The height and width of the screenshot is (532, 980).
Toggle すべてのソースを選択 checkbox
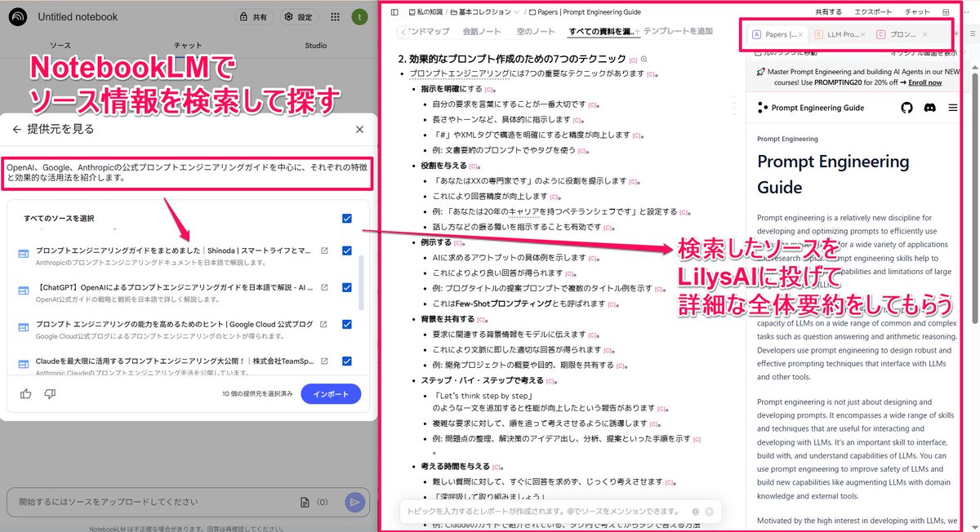[x=347, y=219]
